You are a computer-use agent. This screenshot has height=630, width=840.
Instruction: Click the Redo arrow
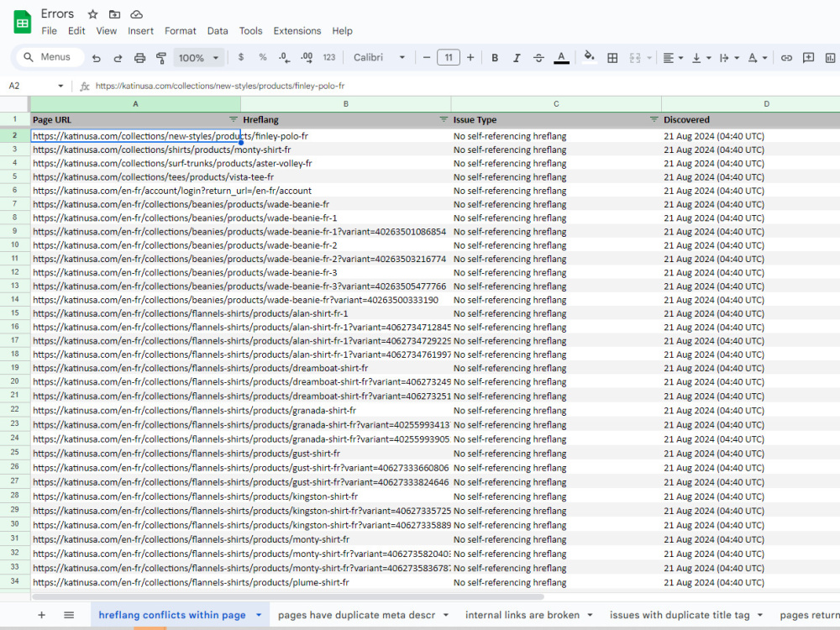118,58
